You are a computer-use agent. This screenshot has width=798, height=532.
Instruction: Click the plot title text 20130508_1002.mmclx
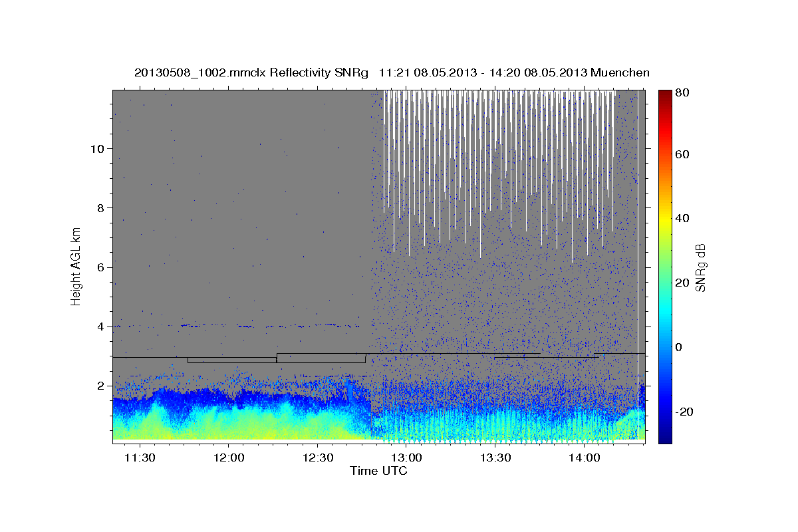[200, 72]
